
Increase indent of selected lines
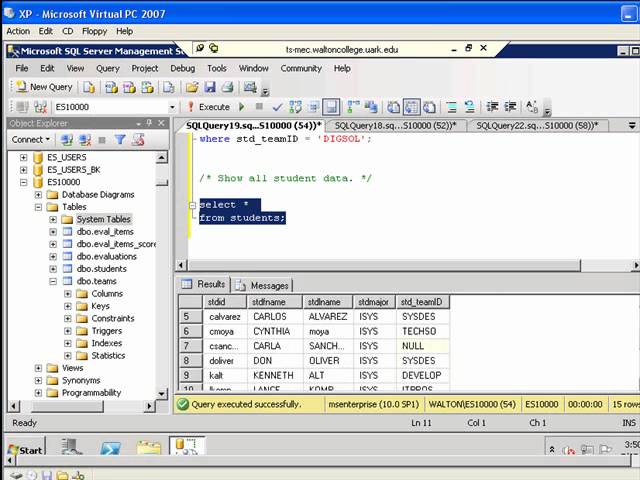tap(510, 107)
